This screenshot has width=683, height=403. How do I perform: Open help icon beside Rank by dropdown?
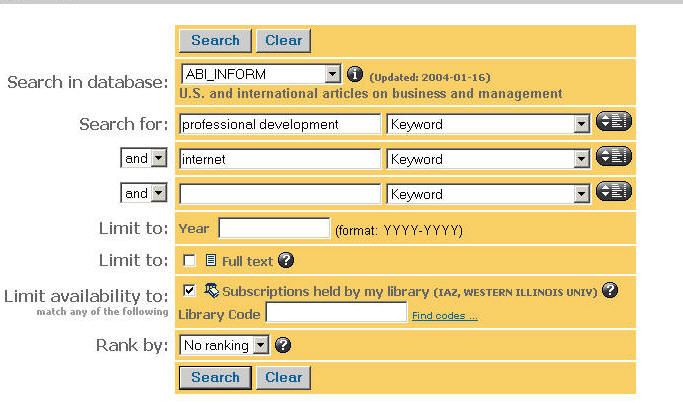coord(283,345)
